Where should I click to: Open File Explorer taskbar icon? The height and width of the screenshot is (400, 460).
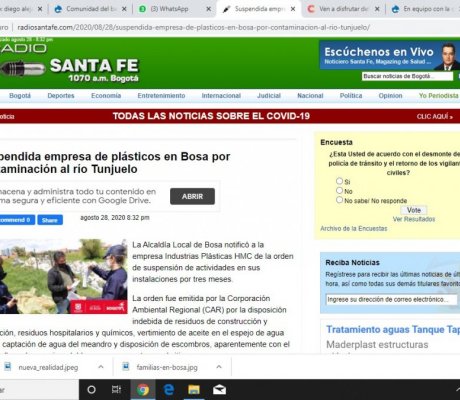194,389
